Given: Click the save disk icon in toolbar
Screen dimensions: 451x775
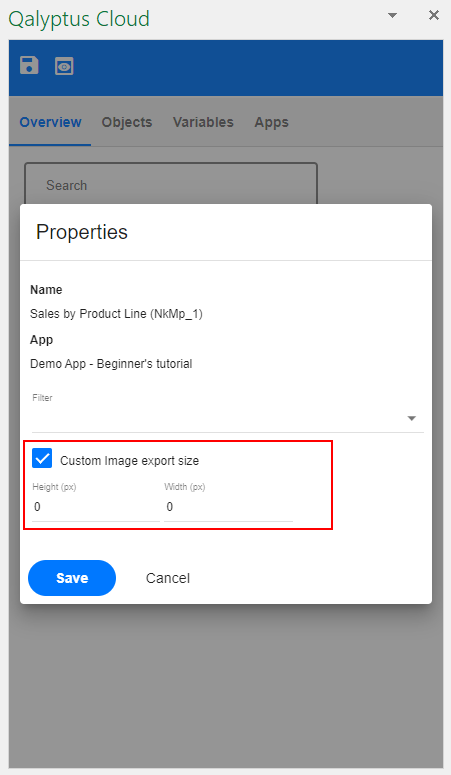Looking at the screenshot, I should pyautogui.click(x=29, y=65).
